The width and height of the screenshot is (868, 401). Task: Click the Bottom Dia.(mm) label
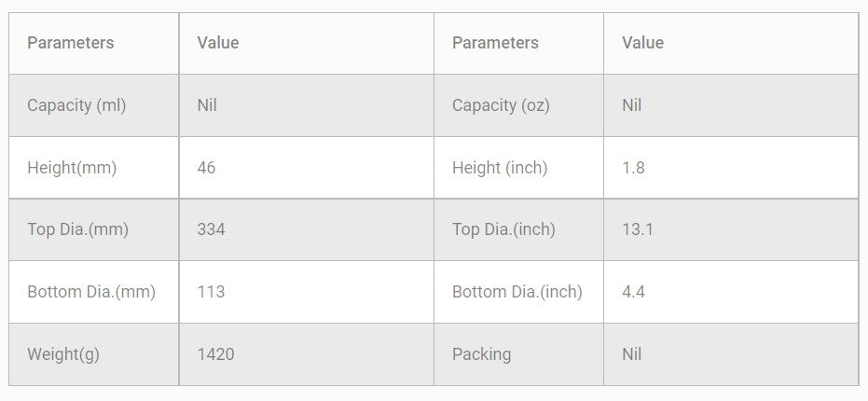pyautogui.click(x=91, y=292)
